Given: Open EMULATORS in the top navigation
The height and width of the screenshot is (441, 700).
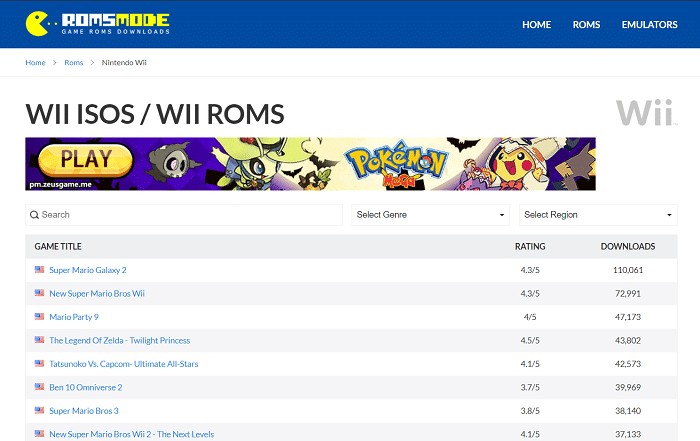Looking at the screenshot, I should coord(650,25).
